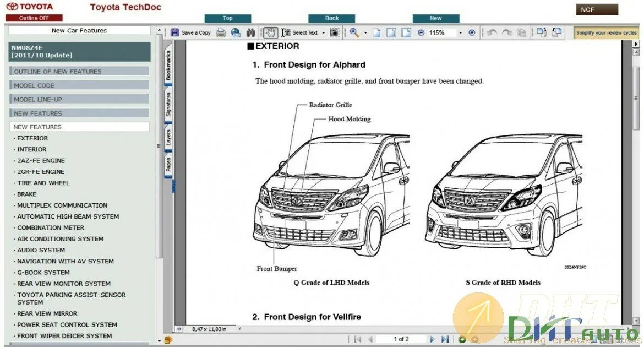Click the email globe icon in toolbar

236,32
